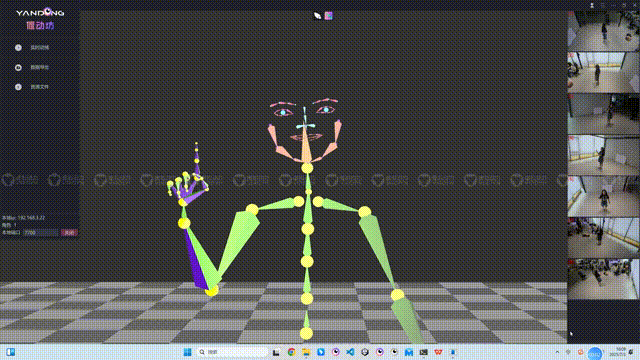Click the first sidebar menu icon
Screen dimensions: 640x360
(x=18, y=48)
